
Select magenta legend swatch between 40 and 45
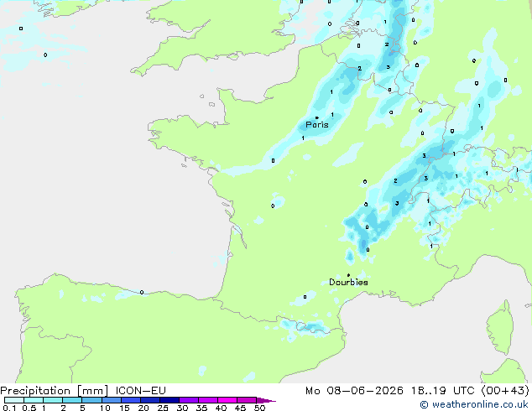pyautogui.click(x=227, y=400)
